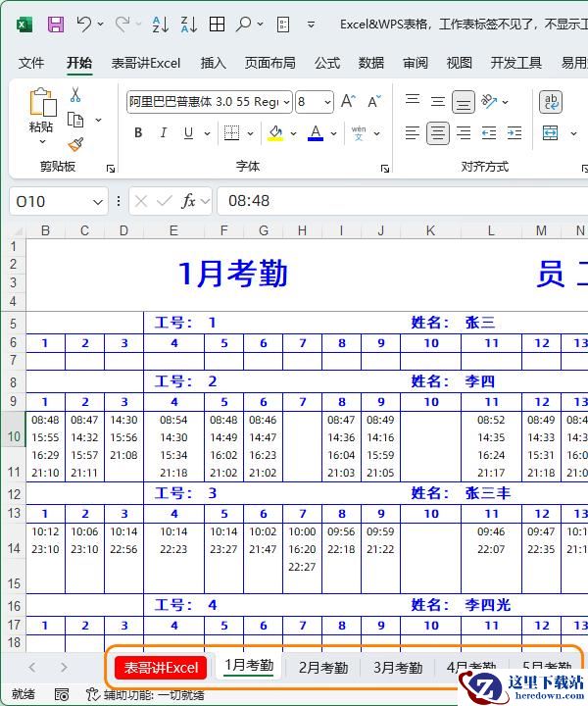The height and width of the screenshot is (706, 588).
Task: Expand underline style dropdown arrow
Action: click(207, 133)
